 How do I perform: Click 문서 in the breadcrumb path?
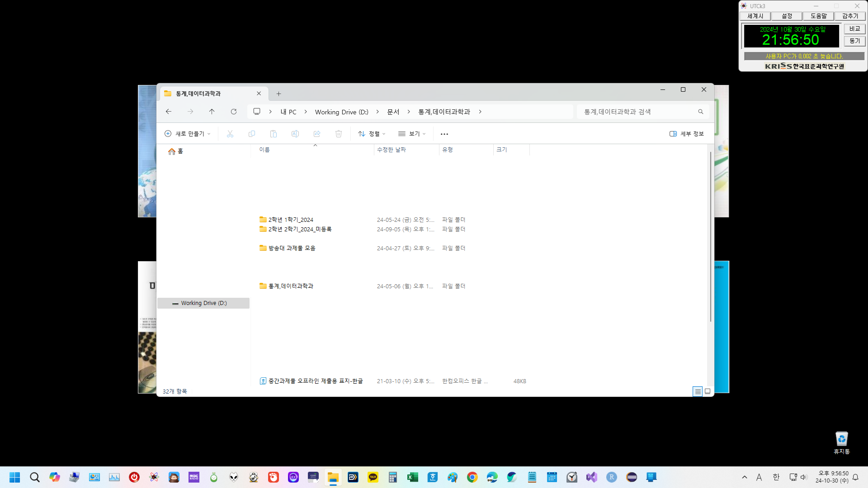coord(393,112)
